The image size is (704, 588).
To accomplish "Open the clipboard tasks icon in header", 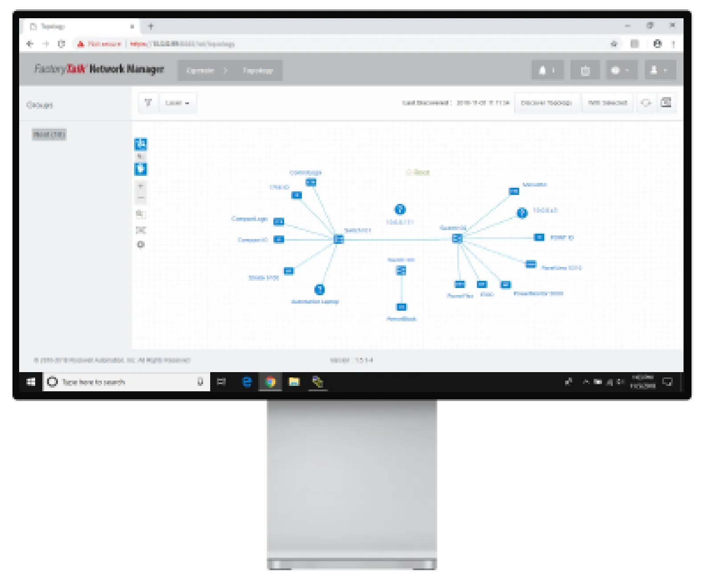I will pos(585,70).
